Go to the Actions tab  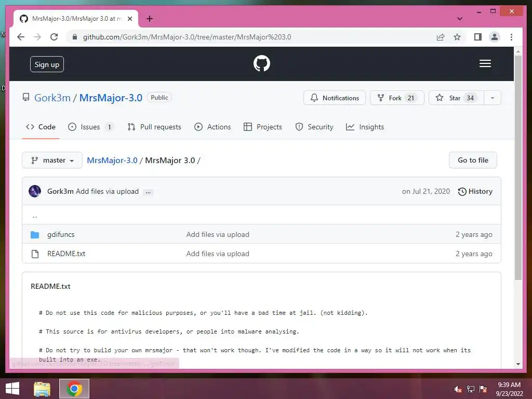(x=212, y=127)
